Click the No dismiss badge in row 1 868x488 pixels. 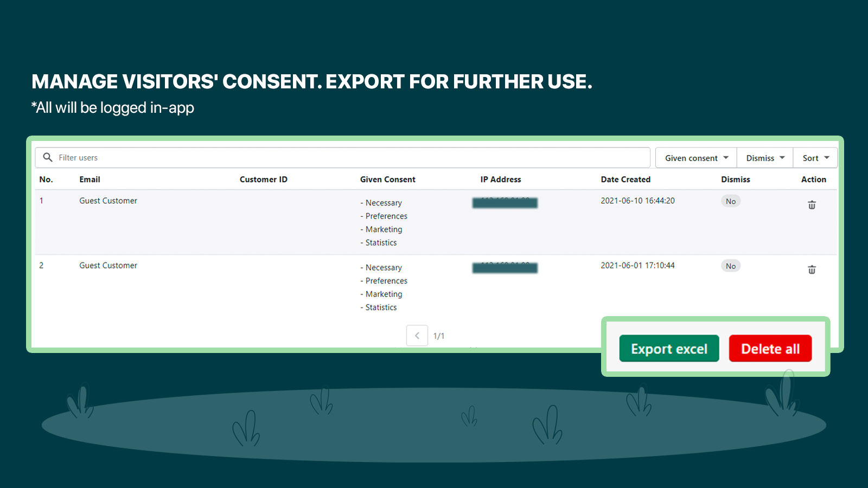731,201
